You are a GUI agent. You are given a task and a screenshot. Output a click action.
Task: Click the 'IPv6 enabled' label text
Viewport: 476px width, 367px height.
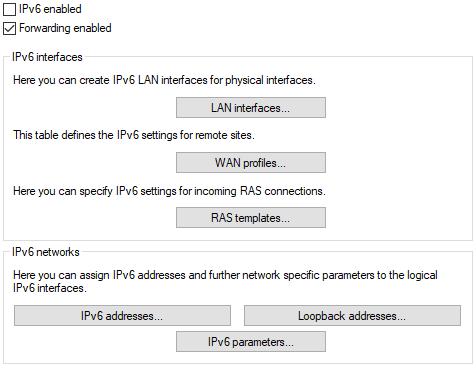pyautogui.click(x=50, y=9)
